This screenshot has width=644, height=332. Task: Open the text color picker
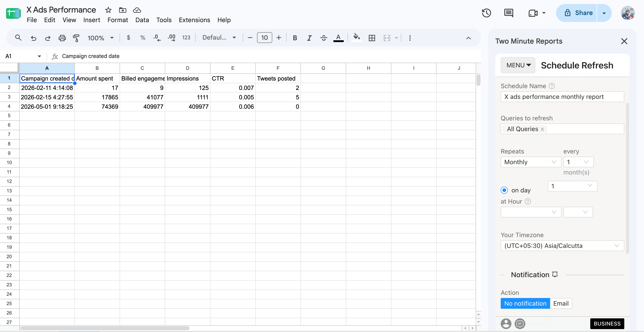[339, 38]
